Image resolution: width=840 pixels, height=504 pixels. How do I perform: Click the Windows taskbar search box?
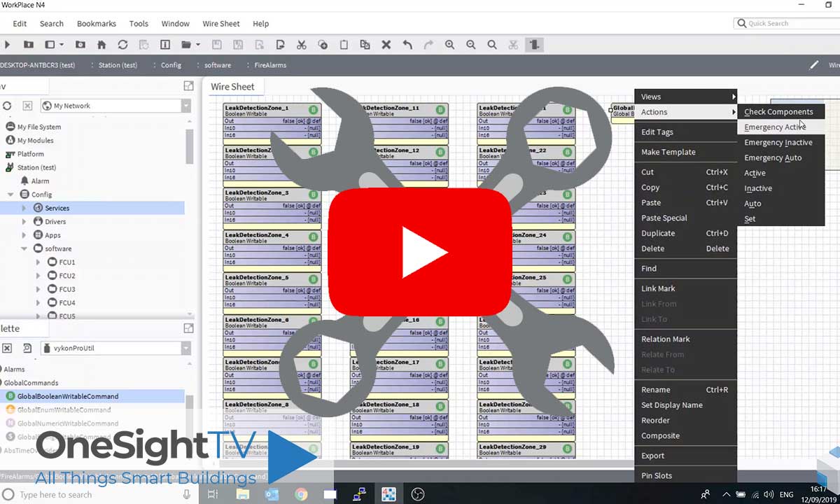pos(98,494)
